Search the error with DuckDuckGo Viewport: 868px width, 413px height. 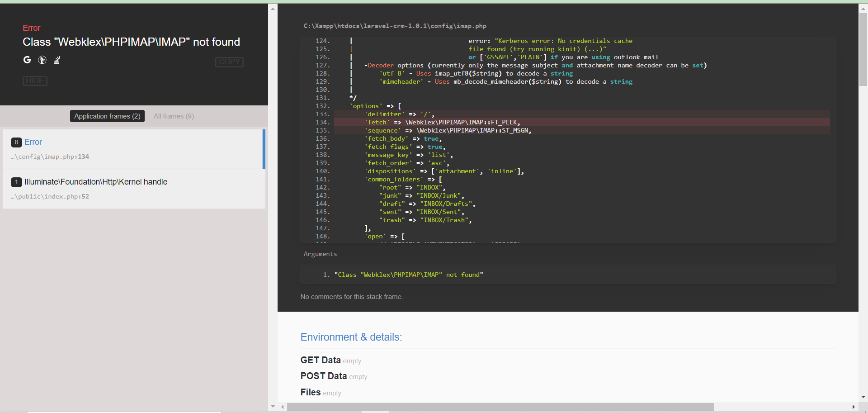42,60
